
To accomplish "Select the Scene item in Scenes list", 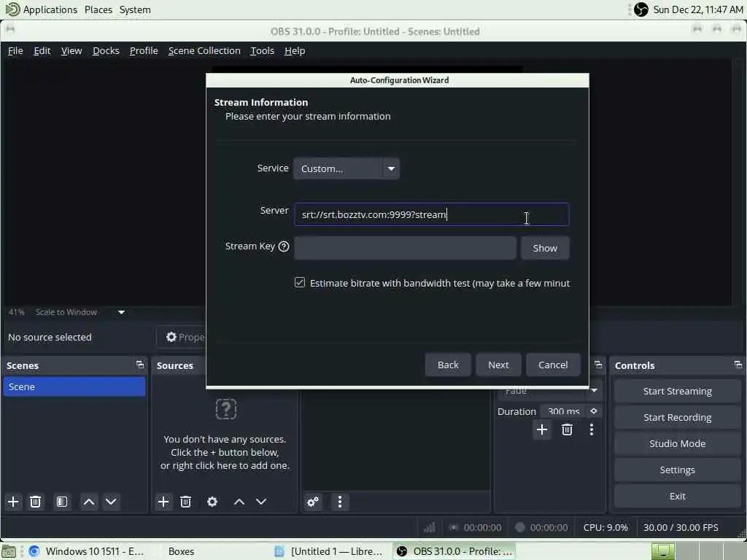I will tap(74, 386).
